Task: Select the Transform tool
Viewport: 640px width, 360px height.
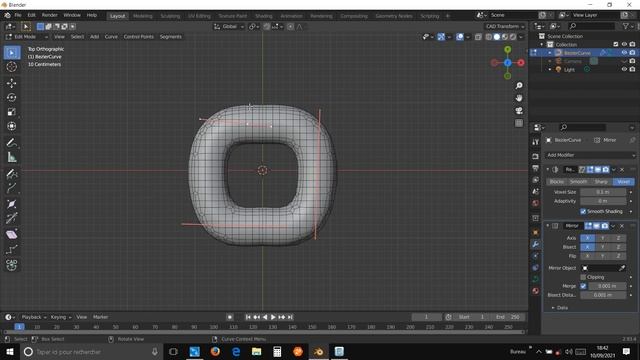Action: pos(11,126)
